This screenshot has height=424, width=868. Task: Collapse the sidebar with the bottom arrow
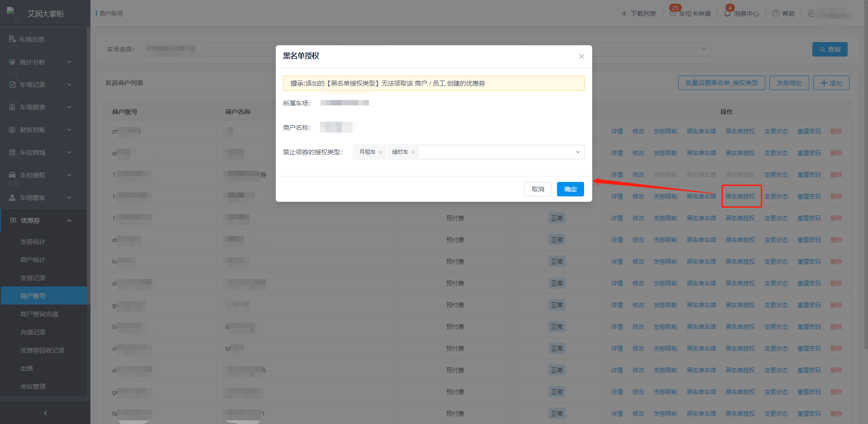[45, 413]
